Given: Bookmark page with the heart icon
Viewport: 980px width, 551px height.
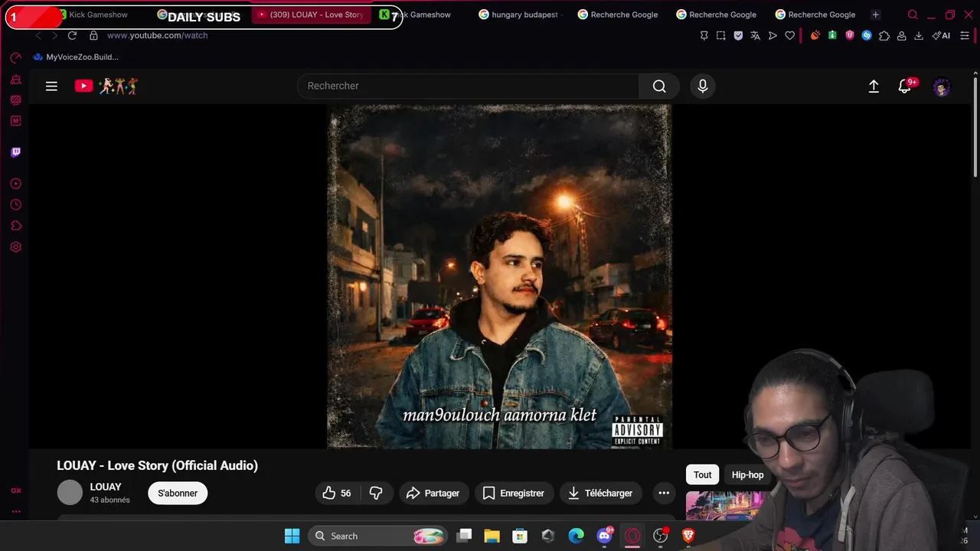Looking at the screenshot, I should coord(790,35).
